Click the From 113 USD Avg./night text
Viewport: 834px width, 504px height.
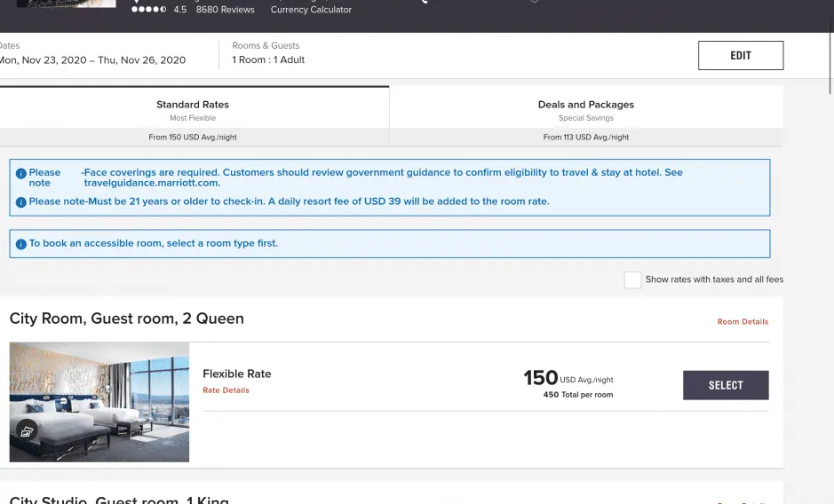[x=585, y=138]
